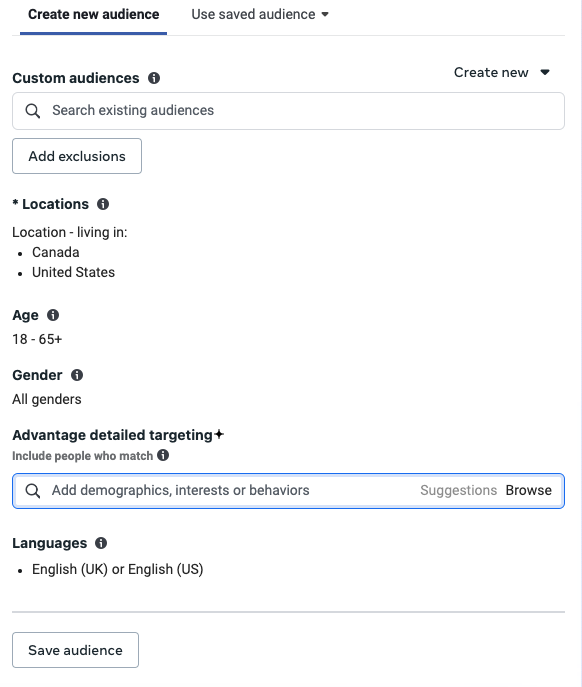This screenshot has height=687, width=582.
Task: Expand the Use saved audience arrow
Action: [325, 14]
